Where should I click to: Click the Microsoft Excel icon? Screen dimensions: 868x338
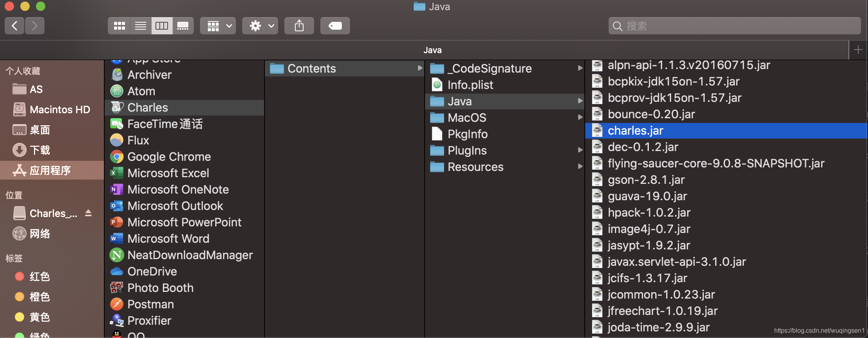117,173
